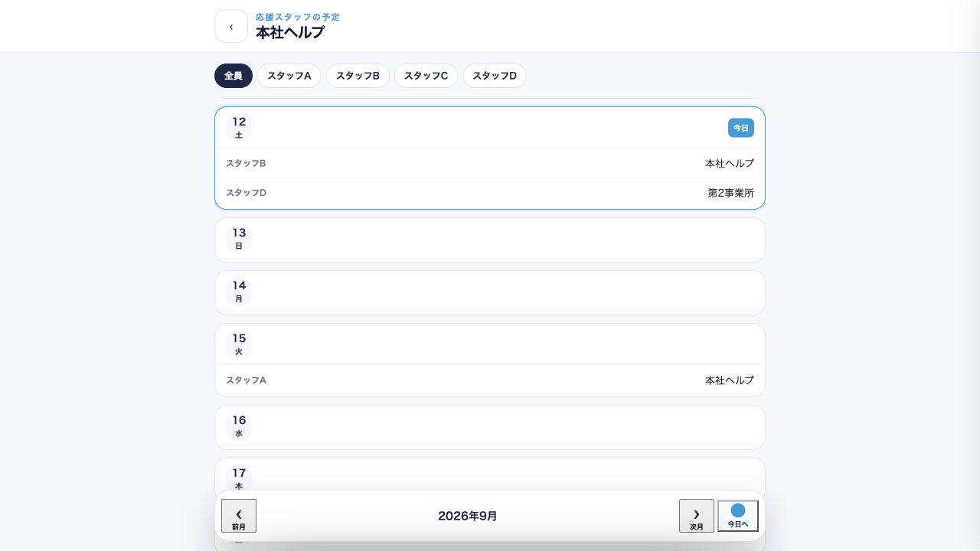Filter schedule by スタッフD chip
The height and width of the screenshot is (551, 980).
[x=495, y=76]
